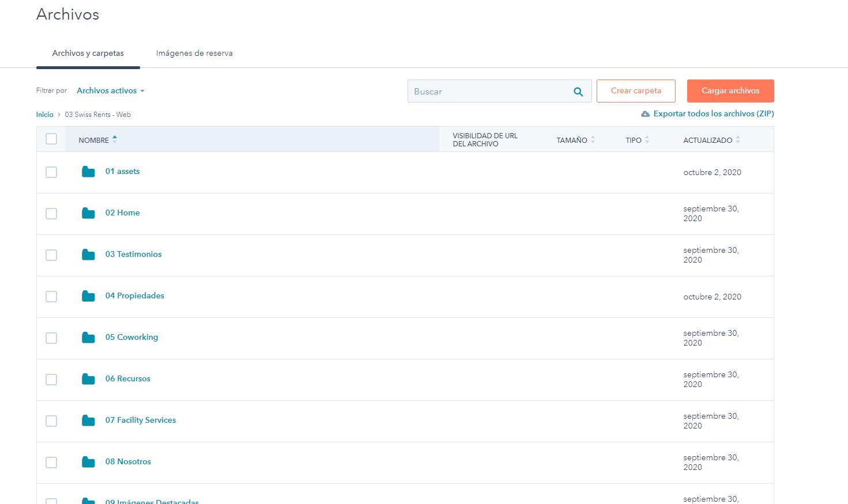Sort by TAMAÑO column
This screenshot has height=504, width=848.
pos(575,140)
